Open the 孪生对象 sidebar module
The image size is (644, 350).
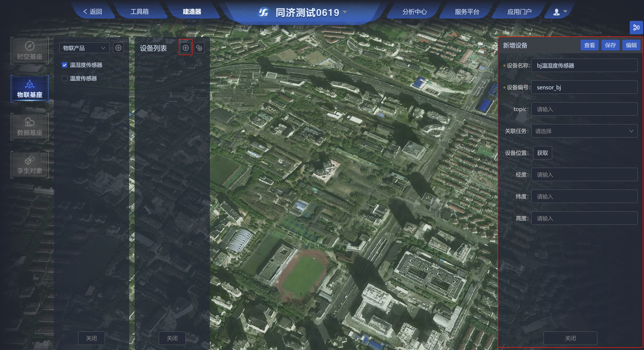(29, 165)
